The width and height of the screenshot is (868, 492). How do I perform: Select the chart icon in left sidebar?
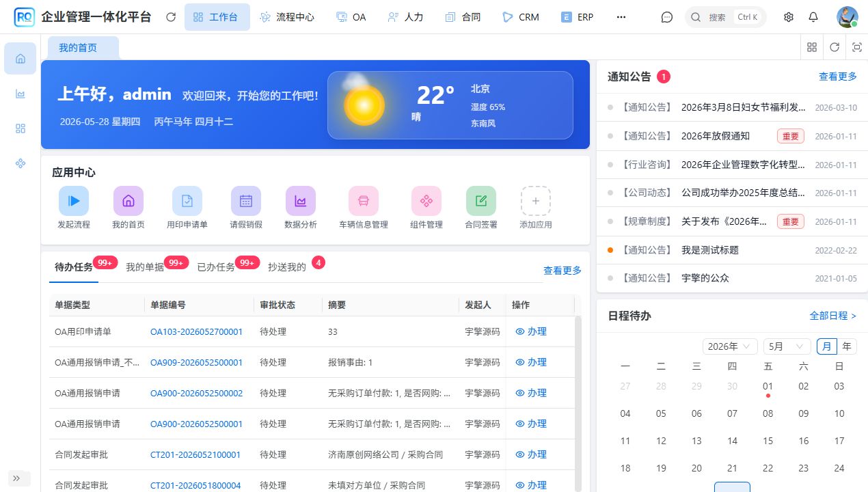click(x=21, y=94)
